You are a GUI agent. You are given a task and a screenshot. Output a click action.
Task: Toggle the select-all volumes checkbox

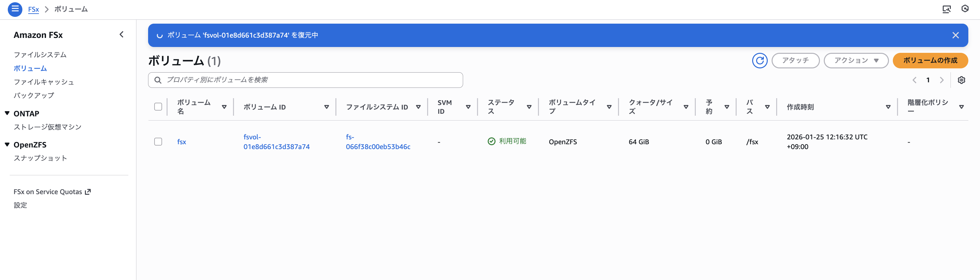click(x=158, y=107)
